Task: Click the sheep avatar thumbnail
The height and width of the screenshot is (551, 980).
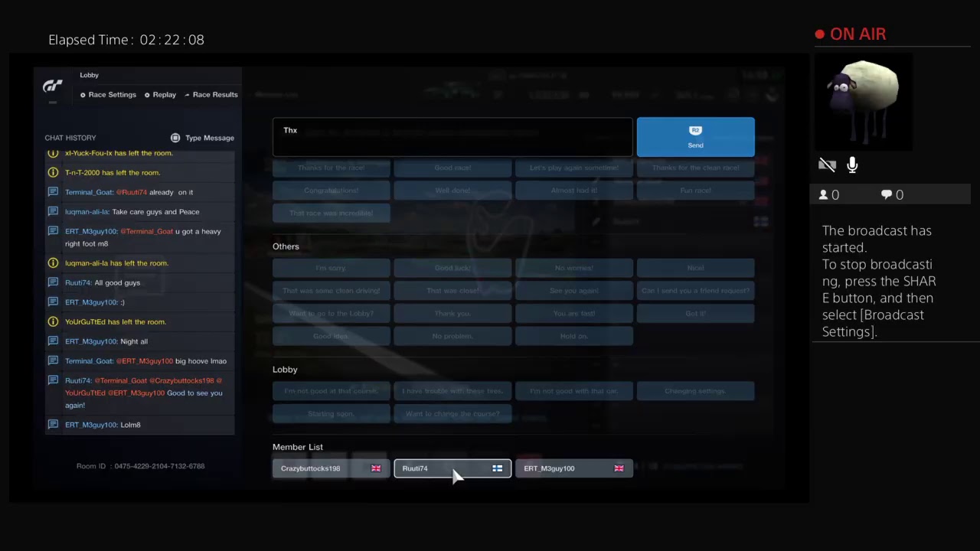Action: 864,102
